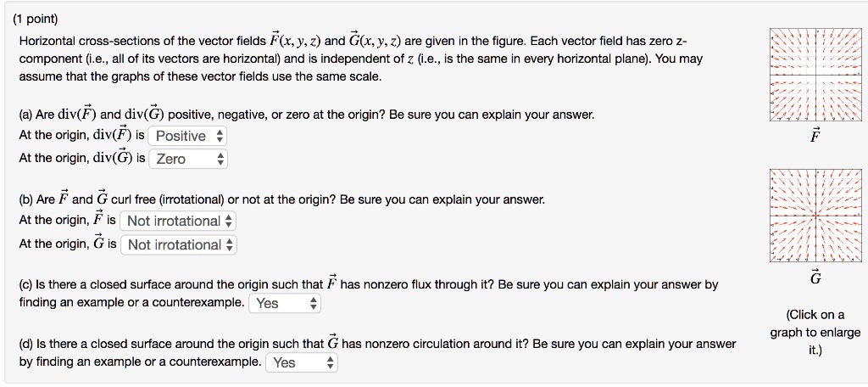Open the div(G) "Zero" dropdown
The width and height of the screenshot is (868, 387).
(x=188, y=159)
